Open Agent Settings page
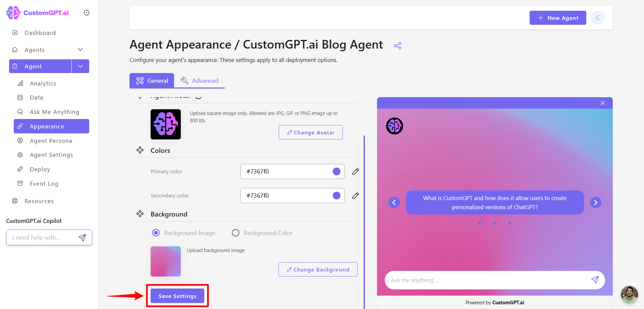Image resolution: width=644 pixels, height=309 pixels. point(51,155)
